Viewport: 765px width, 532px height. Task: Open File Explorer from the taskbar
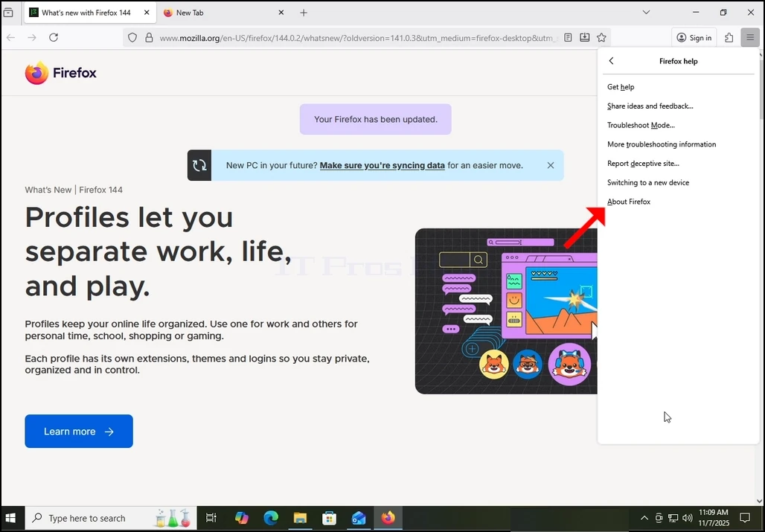point(300,518)
